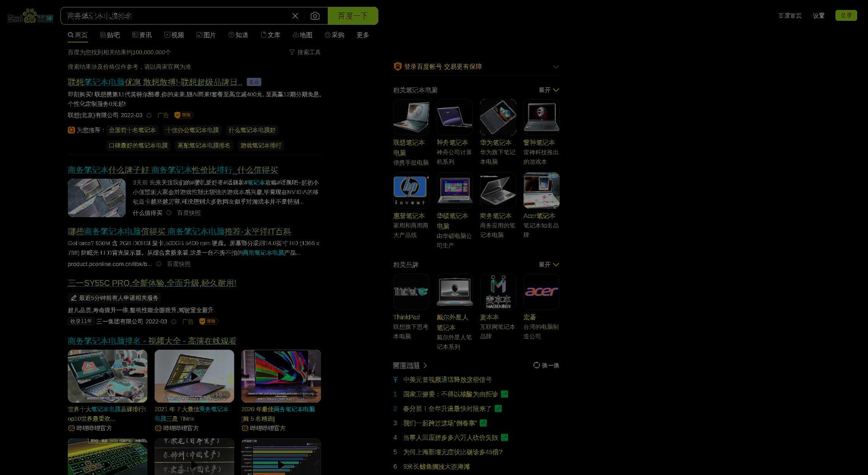
Task: Switch to the 知道 tab
Action: pyautogui.click(x=238, y=35)
